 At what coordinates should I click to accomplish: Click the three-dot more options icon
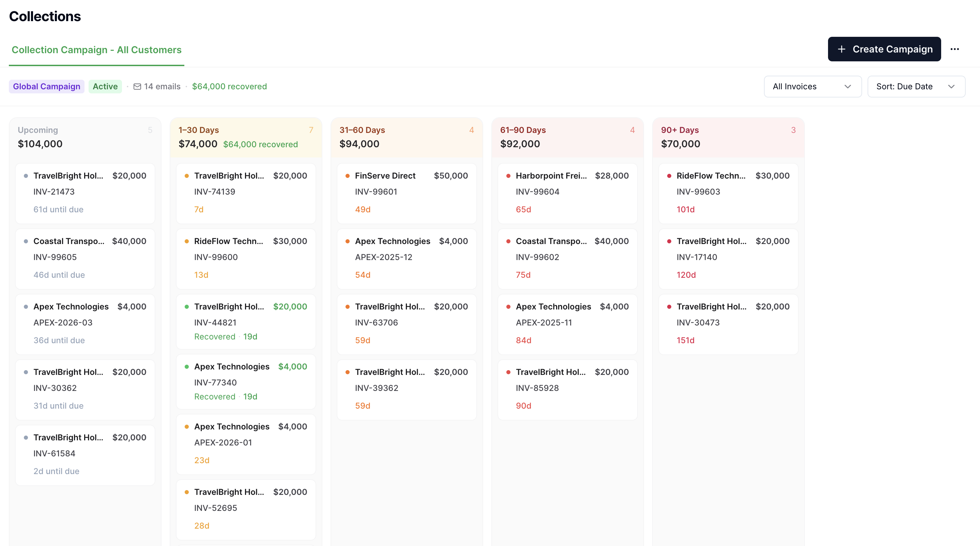click(954, 49)
